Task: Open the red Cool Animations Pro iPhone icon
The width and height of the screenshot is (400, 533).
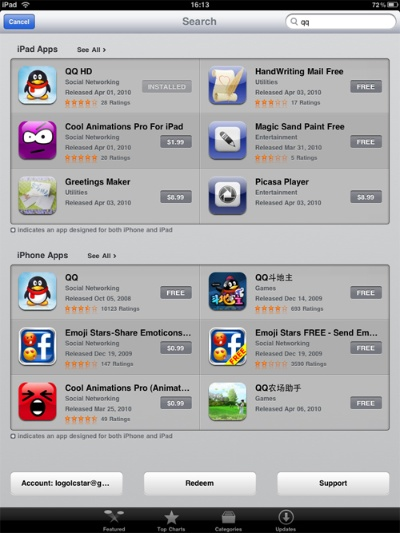Action: click(x=37, y=401)
